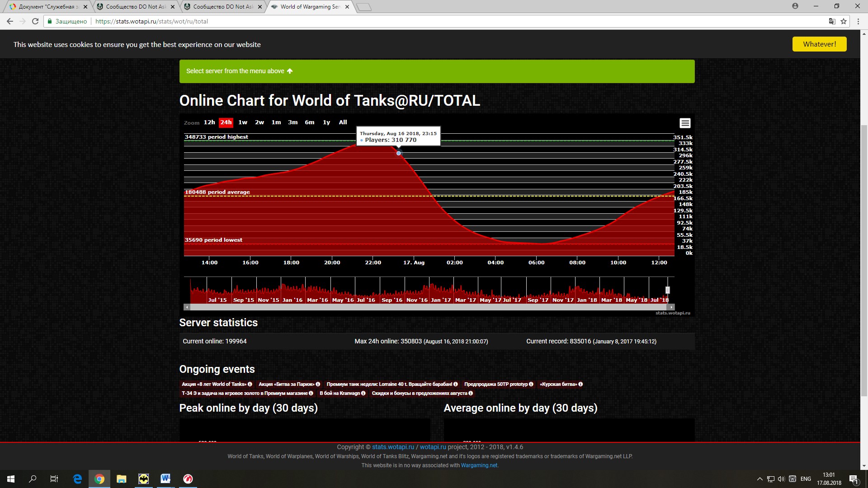Viewport: 868px width, 488px height.
Task: Set chart zoom to 6m
Action: coord(310,122)
